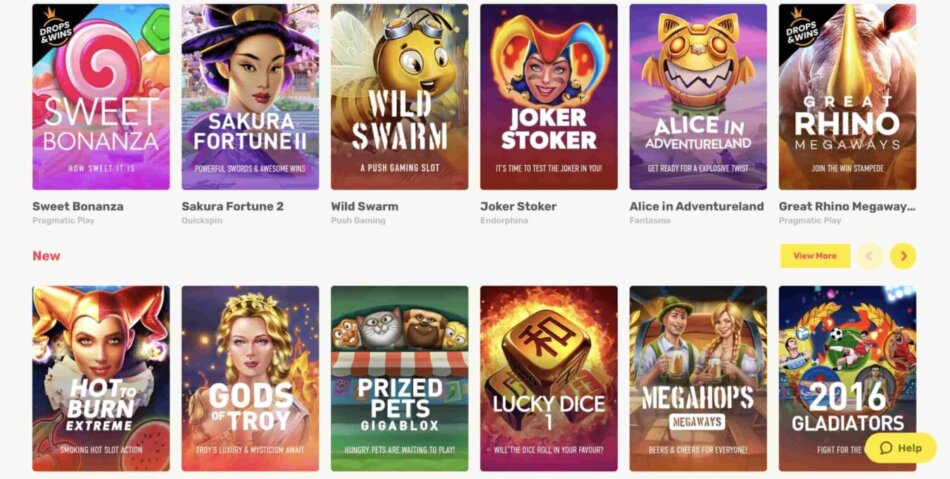Click the Sweet Bonanza title link
This screenshot has height=479, width=950.
click(78, 206)
